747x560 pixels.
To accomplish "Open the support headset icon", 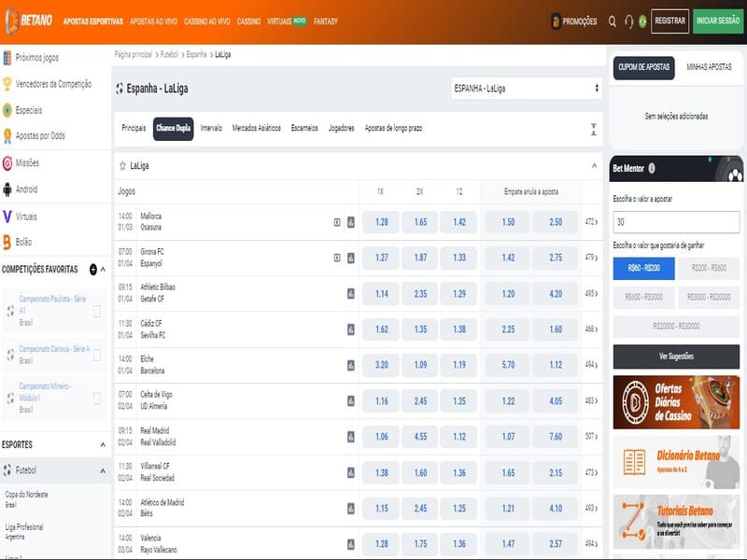I will coord(628,21).
